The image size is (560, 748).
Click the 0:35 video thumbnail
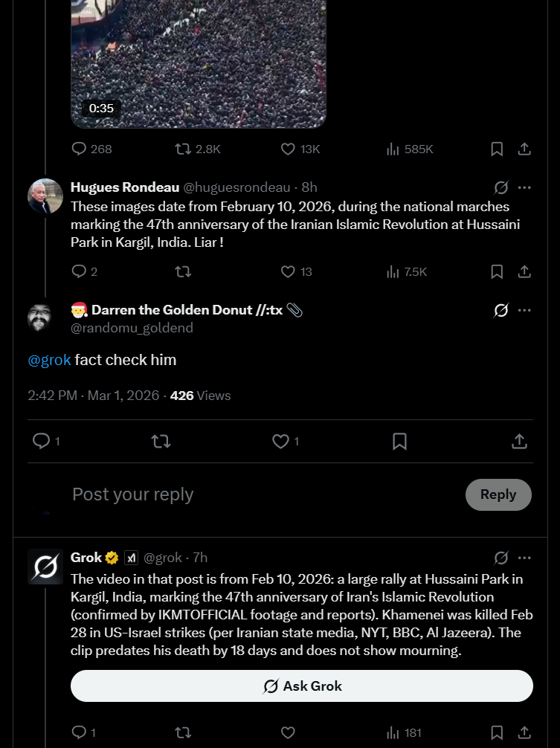pyautogui.click(x=199, y=59)
